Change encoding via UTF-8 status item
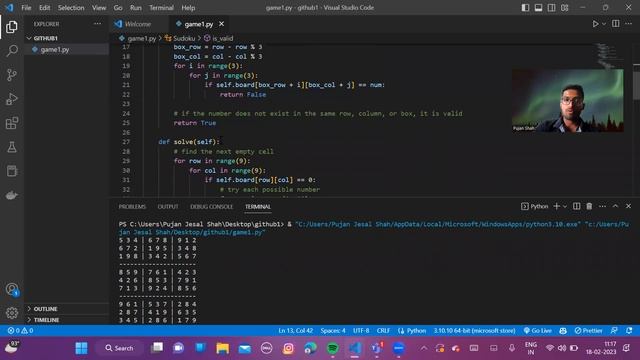Viewport: 640px width, 360px height. 361,331
